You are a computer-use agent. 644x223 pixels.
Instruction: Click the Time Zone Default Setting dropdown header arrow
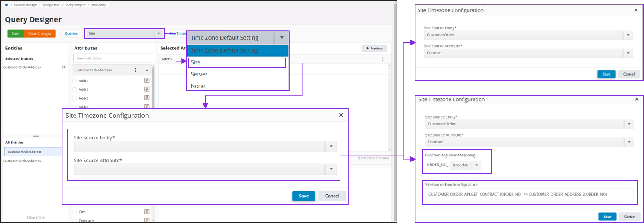pos(282,38)
